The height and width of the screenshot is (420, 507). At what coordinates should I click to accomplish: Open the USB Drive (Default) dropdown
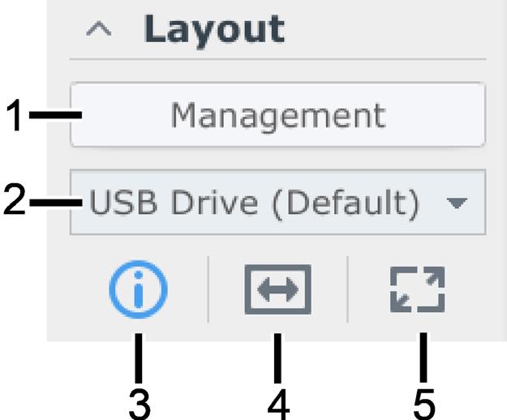[277, 202]
